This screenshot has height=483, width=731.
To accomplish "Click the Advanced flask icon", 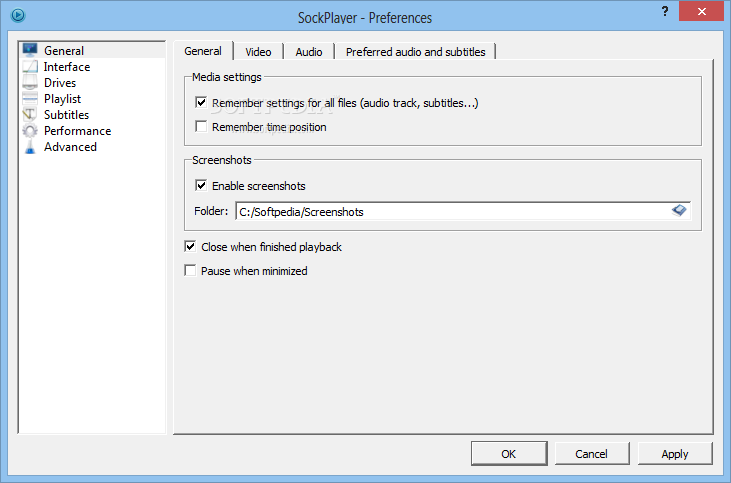I will coord(30,146).
